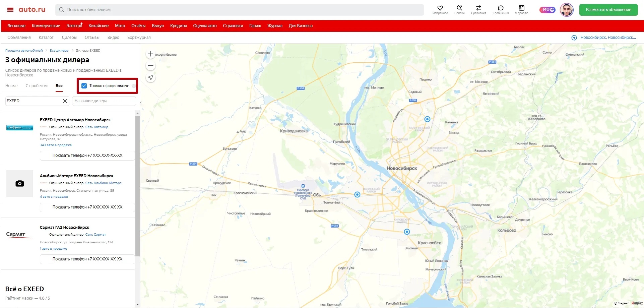
Task: Click the Название дилера input field
Action: click(104, 101)
